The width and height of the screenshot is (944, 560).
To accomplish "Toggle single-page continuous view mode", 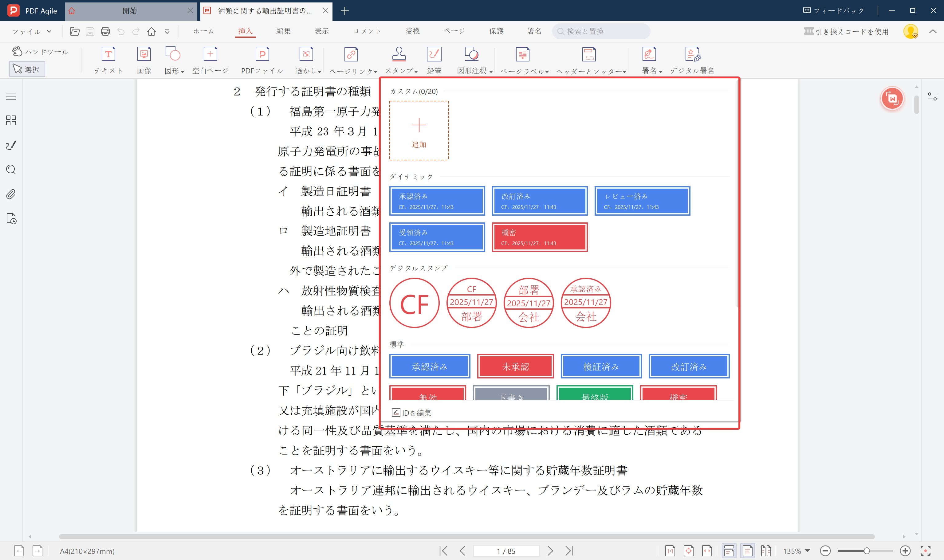I will pos(729,551).
